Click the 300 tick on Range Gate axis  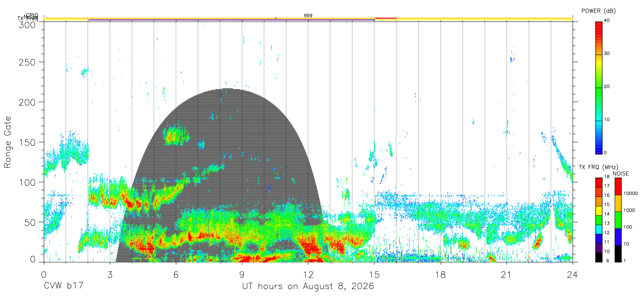[28, 24]
